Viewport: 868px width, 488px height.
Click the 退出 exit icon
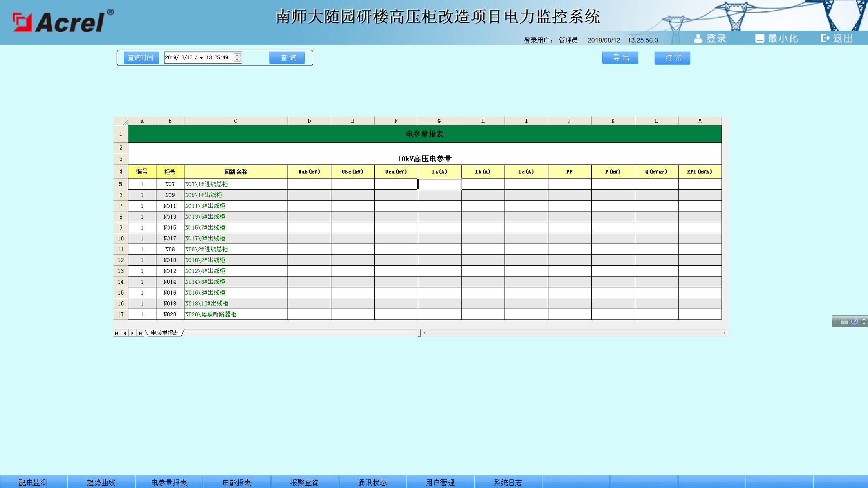pyautogui.click(x=825, y=38)
